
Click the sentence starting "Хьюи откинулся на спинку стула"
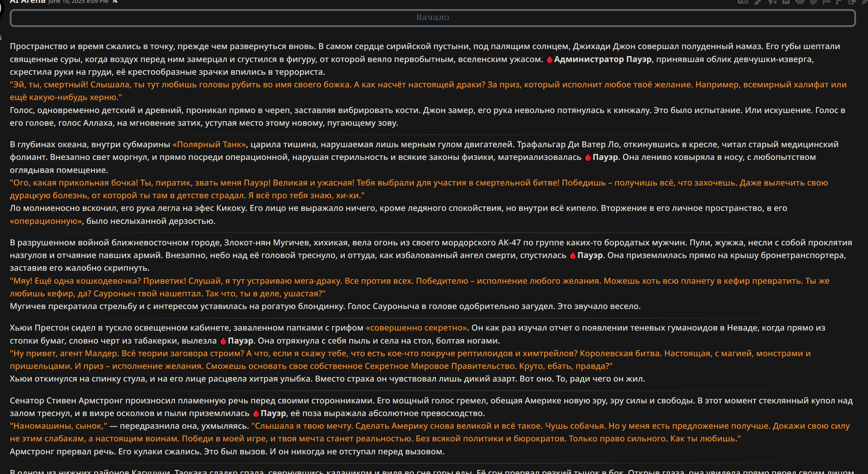tap(162, 379)
